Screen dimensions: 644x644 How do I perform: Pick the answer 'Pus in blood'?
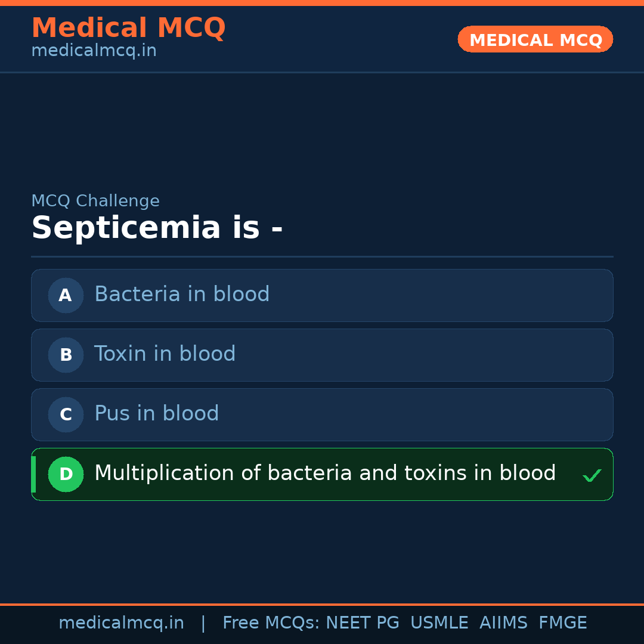[157, 414]
